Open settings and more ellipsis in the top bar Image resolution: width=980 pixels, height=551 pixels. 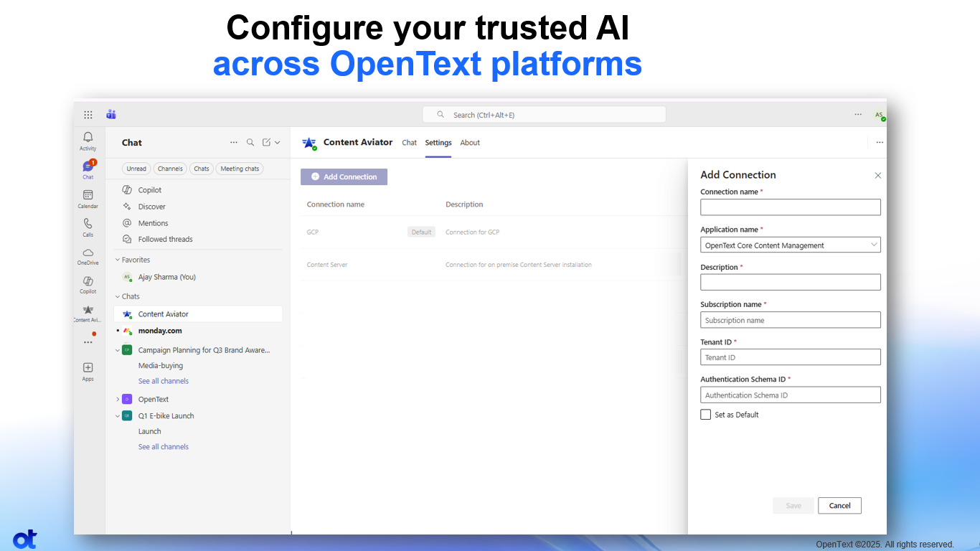[x=858, y=114]
